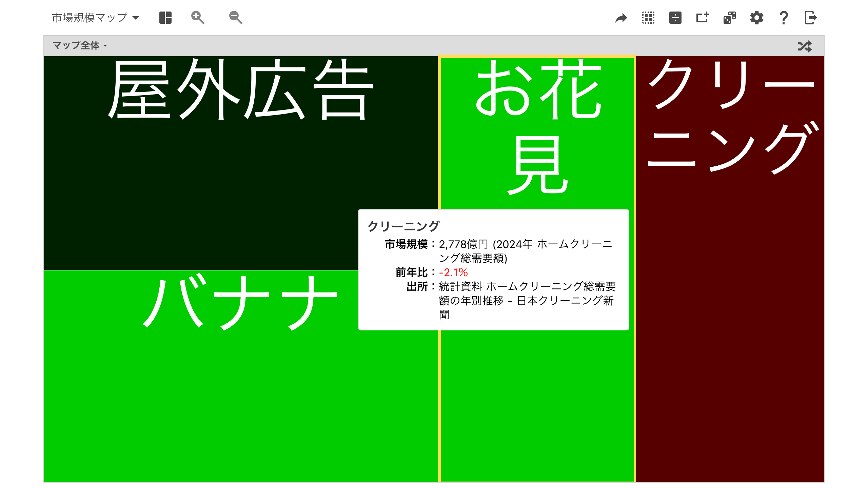Click the dice random icon
The height and width of the screenshot is (488, 868).
coord(730,18)
